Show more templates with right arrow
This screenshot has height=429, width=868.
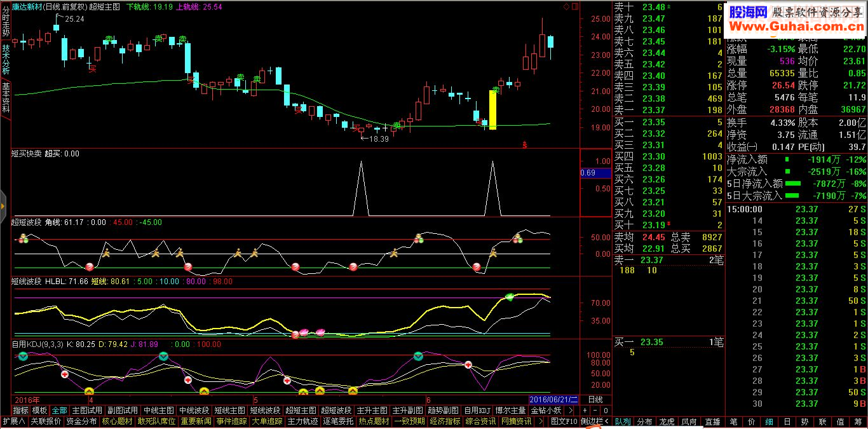[571, 410]
